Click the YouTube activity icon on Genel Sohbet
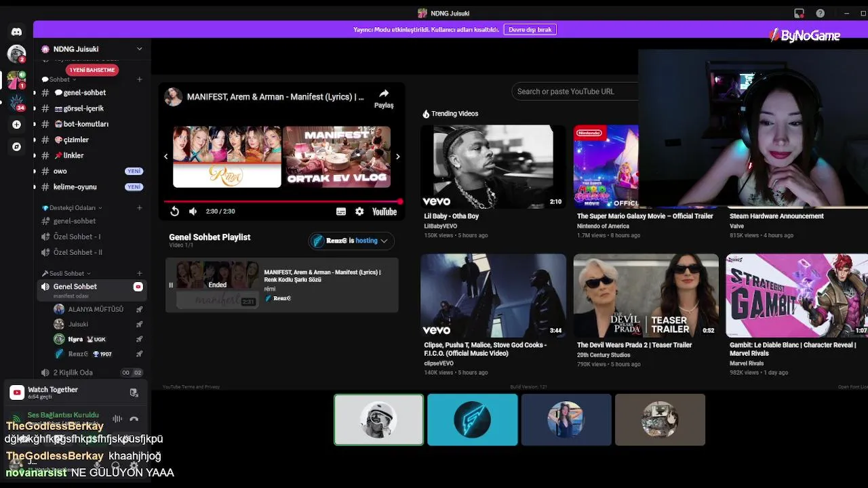 coord(138,287)
